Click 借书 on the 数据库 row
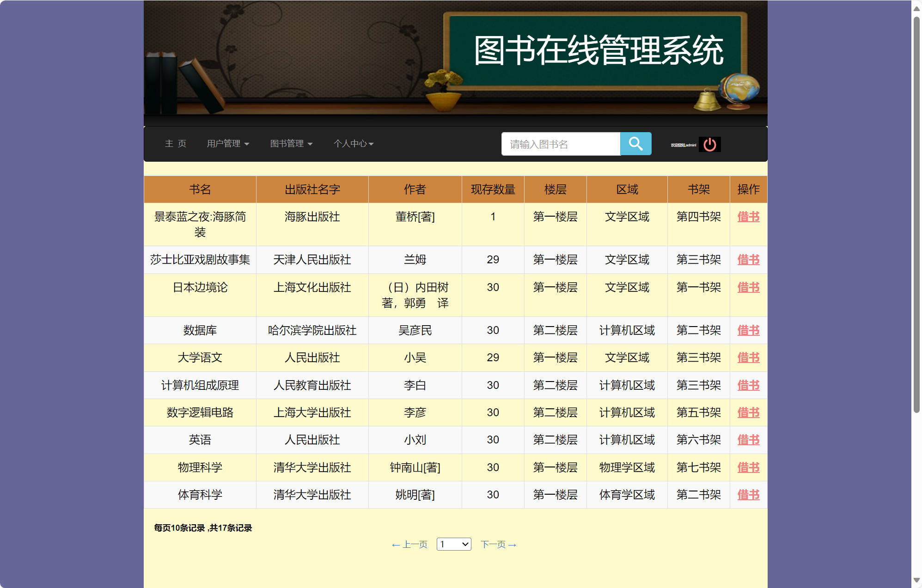 coord(748,330)
